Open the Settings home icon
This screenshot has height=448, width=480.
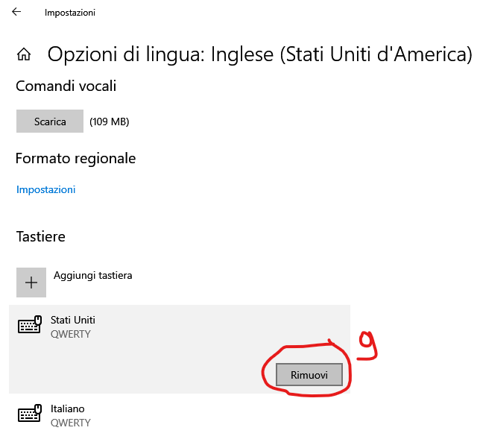tap(24, 54)
